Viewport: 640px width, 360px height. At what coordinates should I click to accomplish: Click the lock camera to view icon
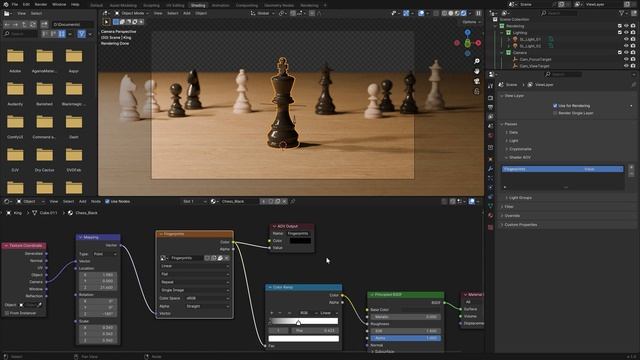point(476,91)
